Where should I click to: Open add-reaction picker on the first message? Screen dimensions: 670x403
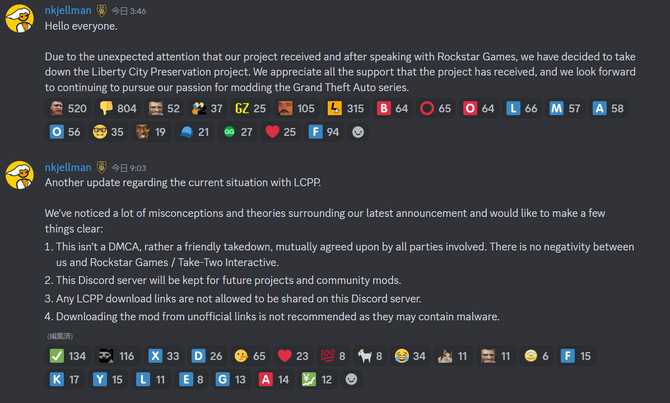(358, 131)
